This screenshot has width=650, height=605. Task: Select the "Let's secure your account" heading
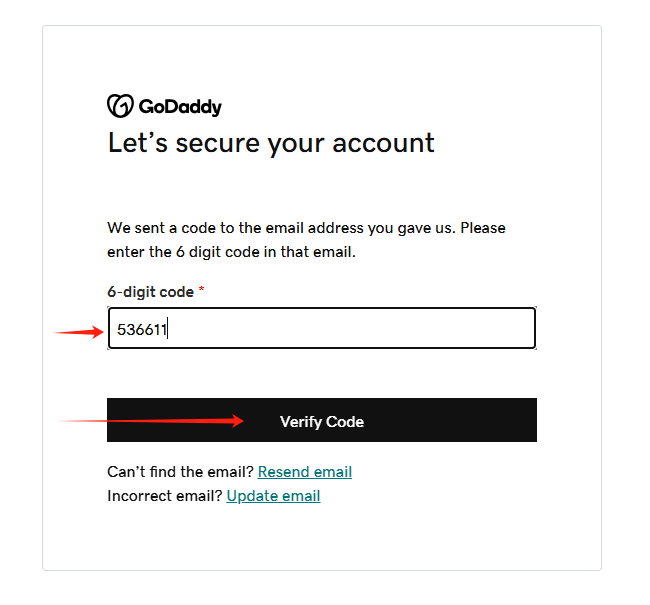click(271, 143)
